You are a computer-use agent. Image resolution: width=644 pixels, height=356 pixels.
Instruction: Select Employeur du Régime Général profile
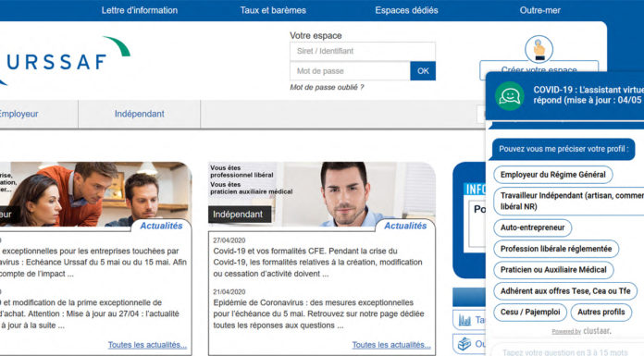tap(552, 175)
